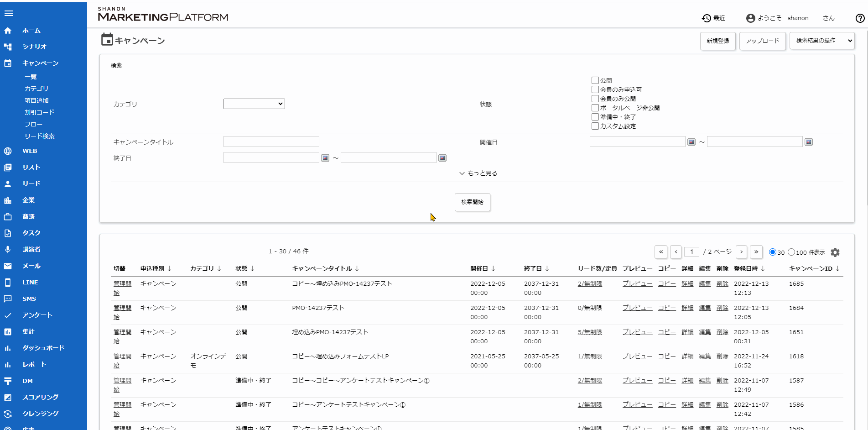This screenshot has width=868, height=430.
Task: Click the Dashboard bar chart icon
Action: [8, 348]
